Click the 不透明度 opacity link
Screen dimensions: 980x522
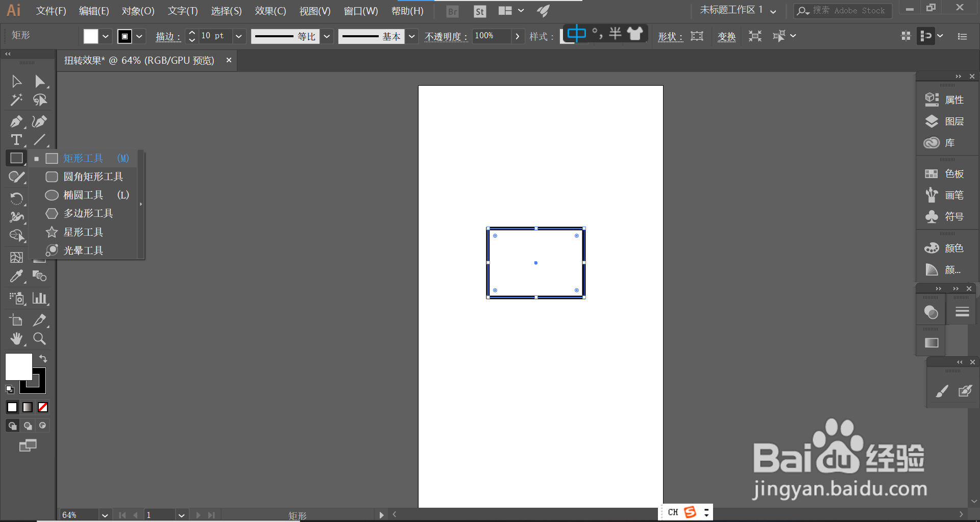[x=446, y=36]
